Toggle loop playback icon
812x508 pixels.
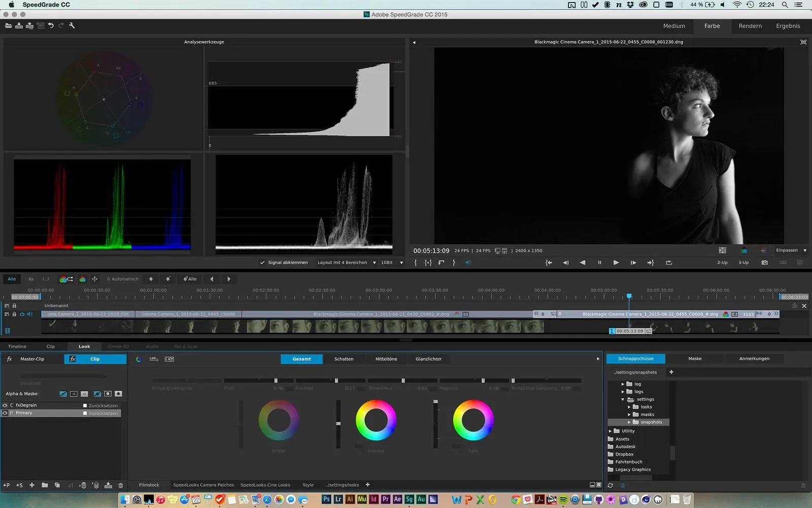click(669, 263)
